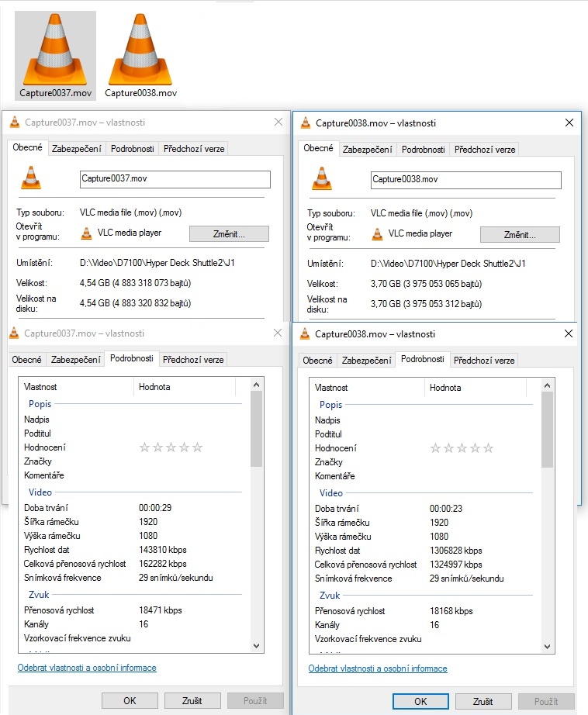Screen dimensions: 588x715
Task: Open the Podrobnosti tab in upper Capture0038 window
Action: (x=424, y=149)
